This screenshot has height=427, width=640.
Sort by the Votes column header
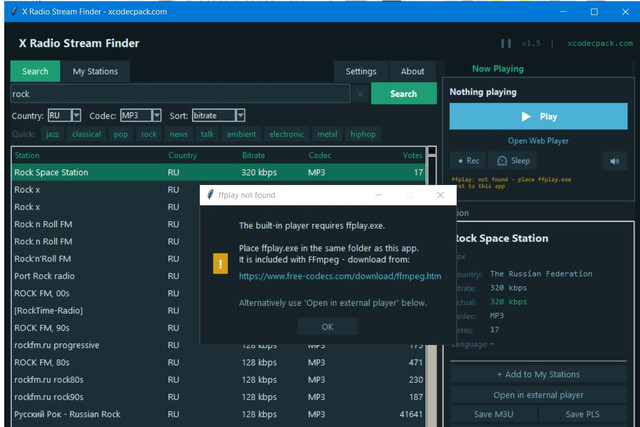412,156
